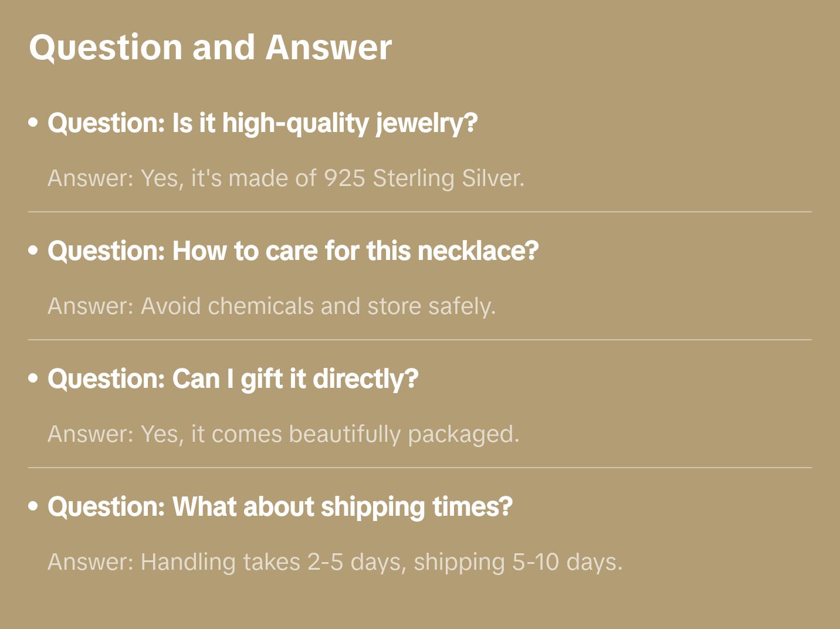Click the "925 Sterling Silver" text

tap(424, 178)
